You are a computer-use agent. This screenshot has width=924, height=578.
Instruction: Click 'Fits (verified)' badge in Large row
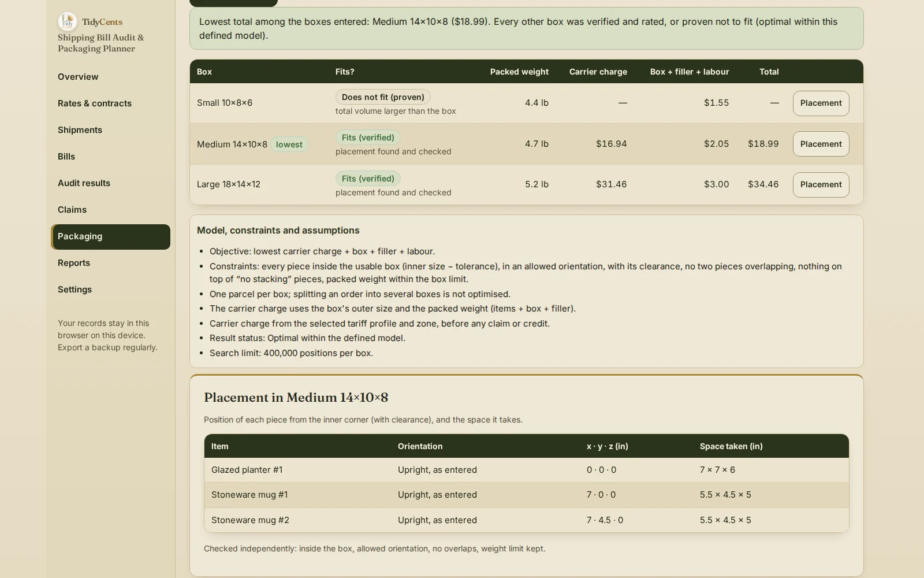[x=368, y=179]
